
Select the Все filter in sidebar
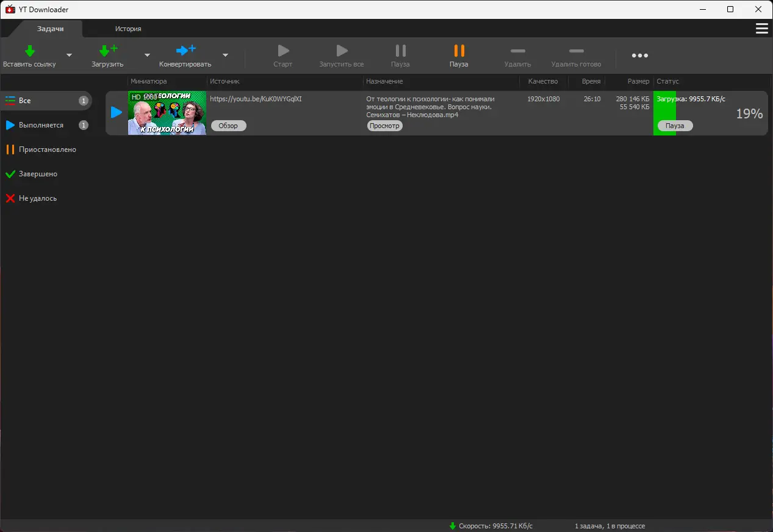(46, 101)
